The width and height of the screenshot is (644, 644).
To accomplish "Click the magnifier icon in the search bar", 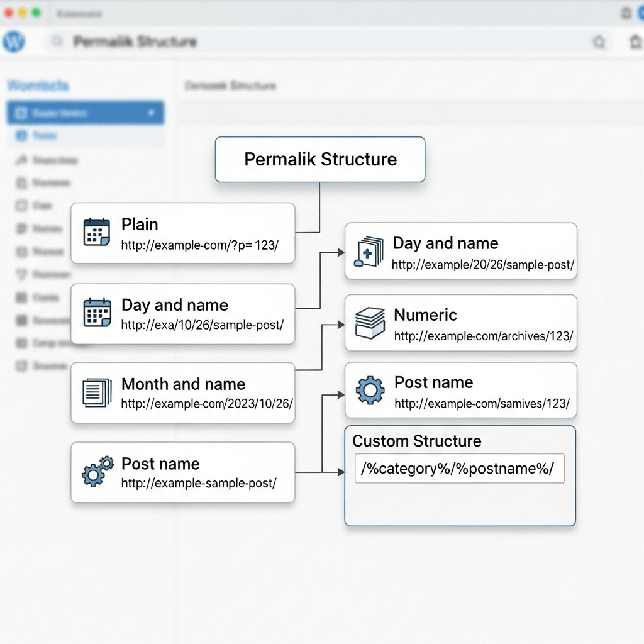I will point(57,42).
